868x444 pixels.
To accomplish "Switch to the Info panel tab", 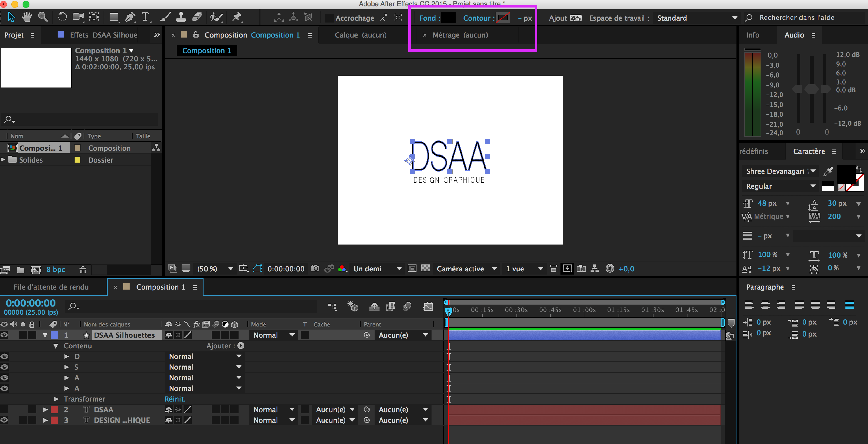I will pos(752,35).
